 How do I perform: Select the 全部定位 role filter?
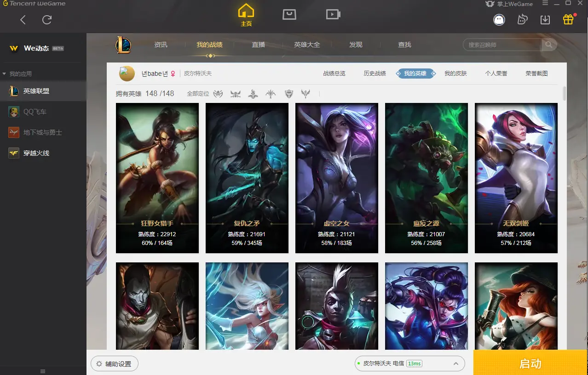point(198,94)
